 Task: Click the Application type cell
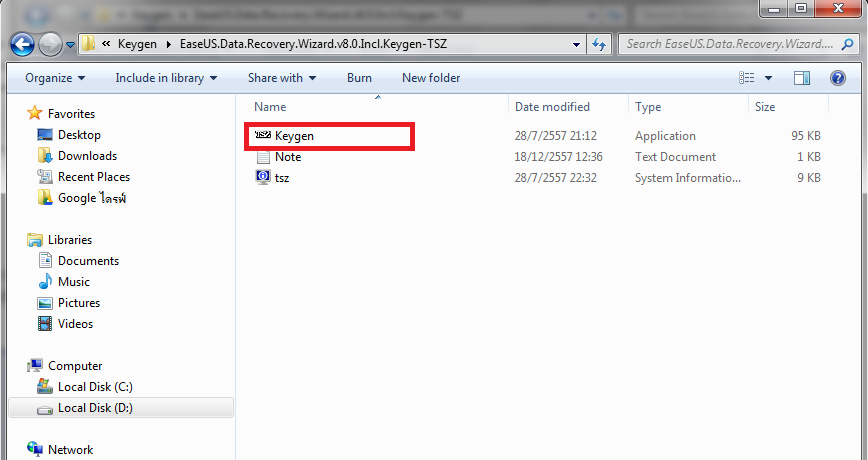point(665,136)
